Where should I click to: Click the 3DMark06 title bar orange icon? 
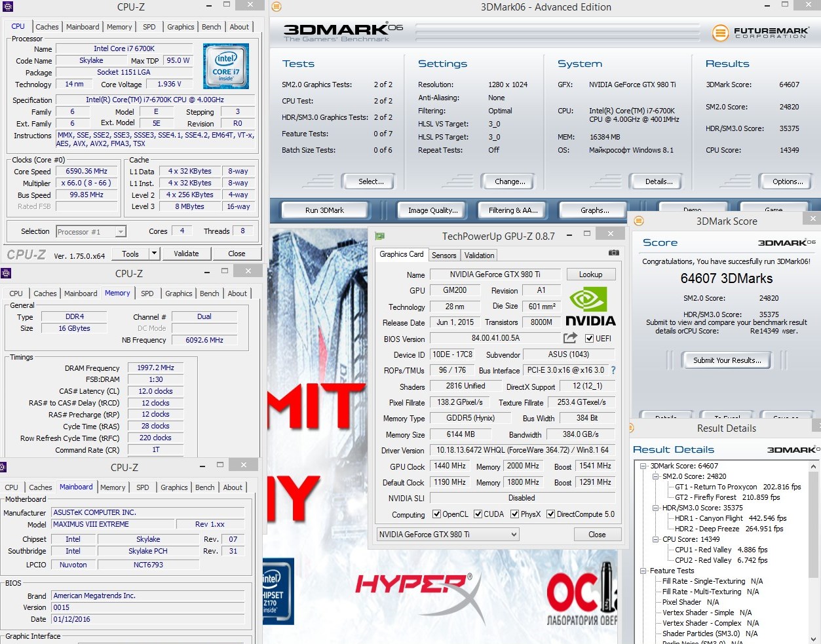click(277, 7)
